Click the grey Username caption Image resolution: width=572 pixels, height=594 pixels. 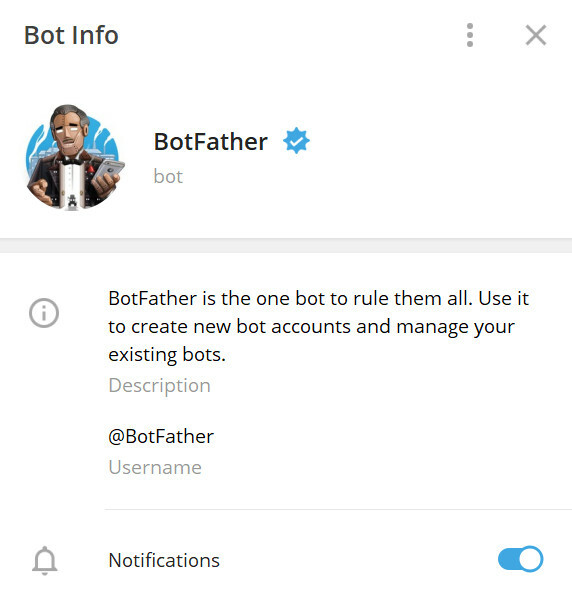tap(155, 467)
